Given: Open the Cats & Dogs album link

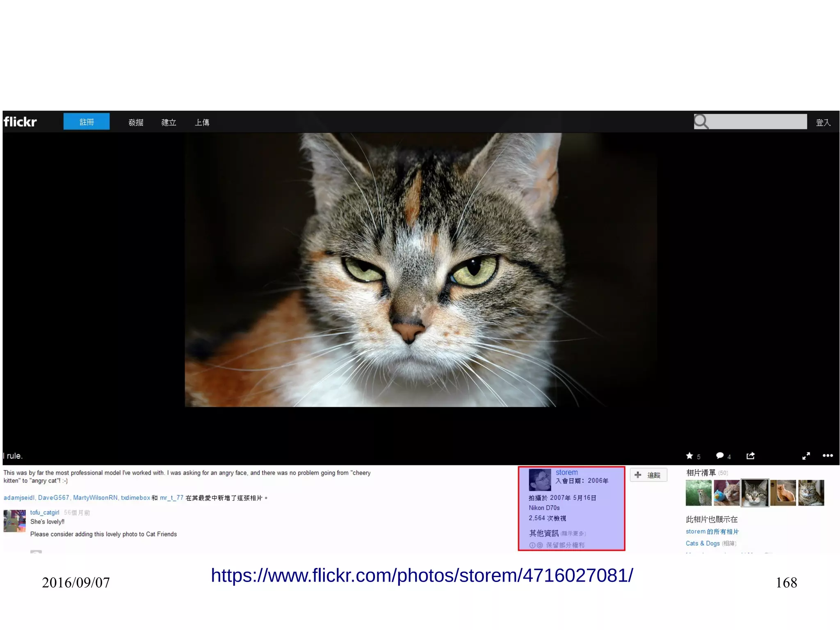Looking at the screenshot, I should (703, 543).
